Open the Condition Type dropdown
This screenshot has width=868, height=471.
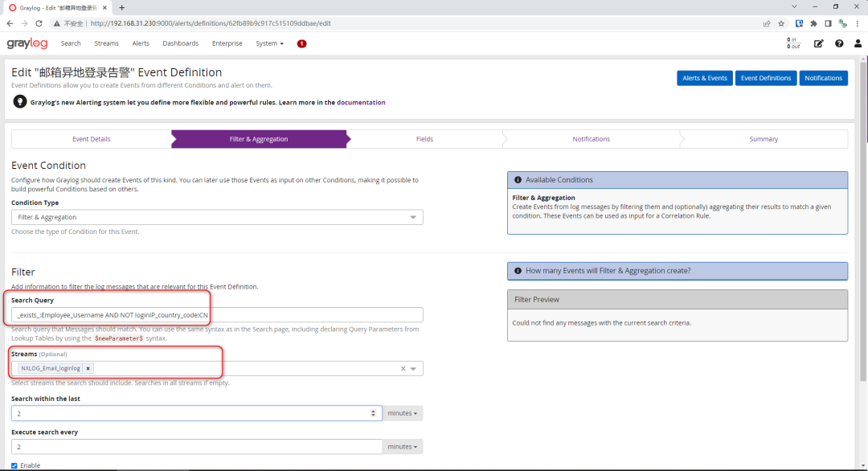click(x=217, y=217)
